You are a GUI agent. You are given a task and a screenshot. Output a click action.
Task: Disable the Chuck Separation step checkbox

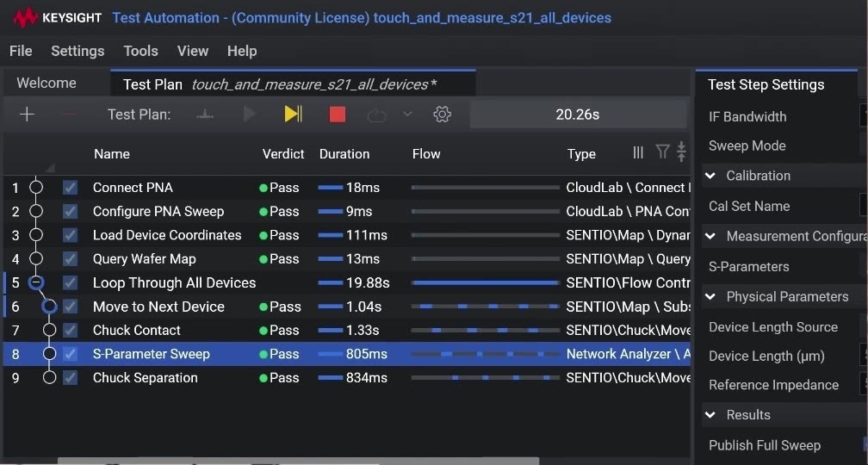point(70,378)
